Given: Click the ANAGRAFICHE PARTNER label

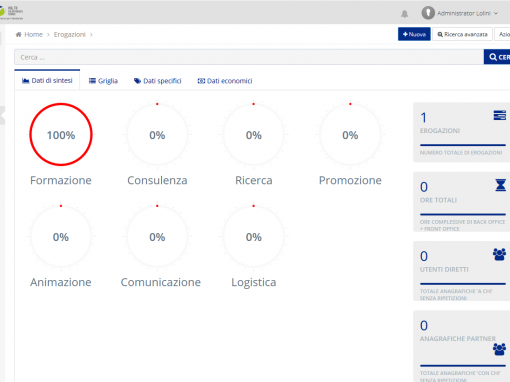Looking at the screenshot, I should point(458,339).
